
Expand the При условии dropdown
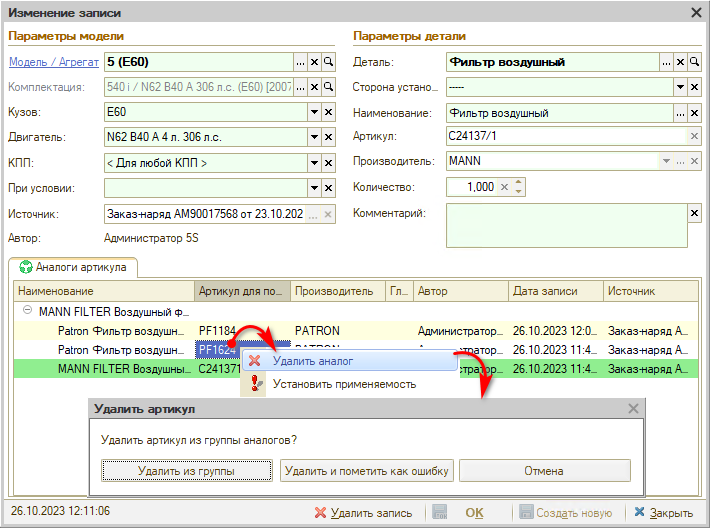314,188
